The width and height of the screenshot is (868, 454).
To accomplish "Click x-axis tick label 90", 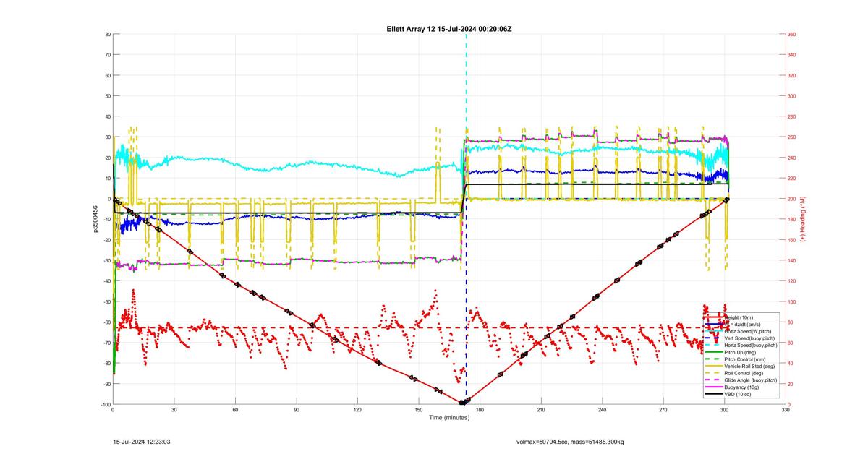I will [297, 410].
